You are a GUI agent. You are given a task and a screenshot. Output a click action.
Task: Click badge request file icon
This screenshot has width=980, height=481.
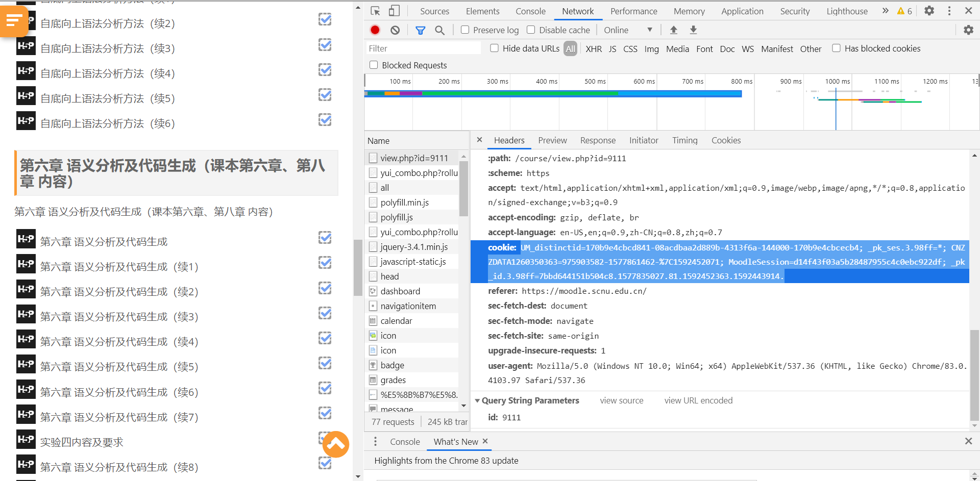[x=373, y=365]
